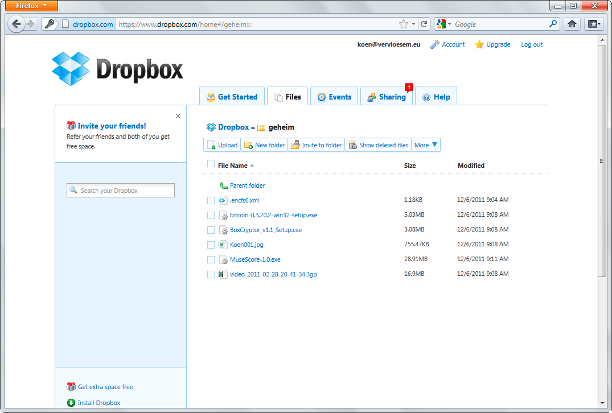Click the gift icon beside Get extra space free
Image resolution: width=612 pixels, height=413 pixels.
(71, 386)
